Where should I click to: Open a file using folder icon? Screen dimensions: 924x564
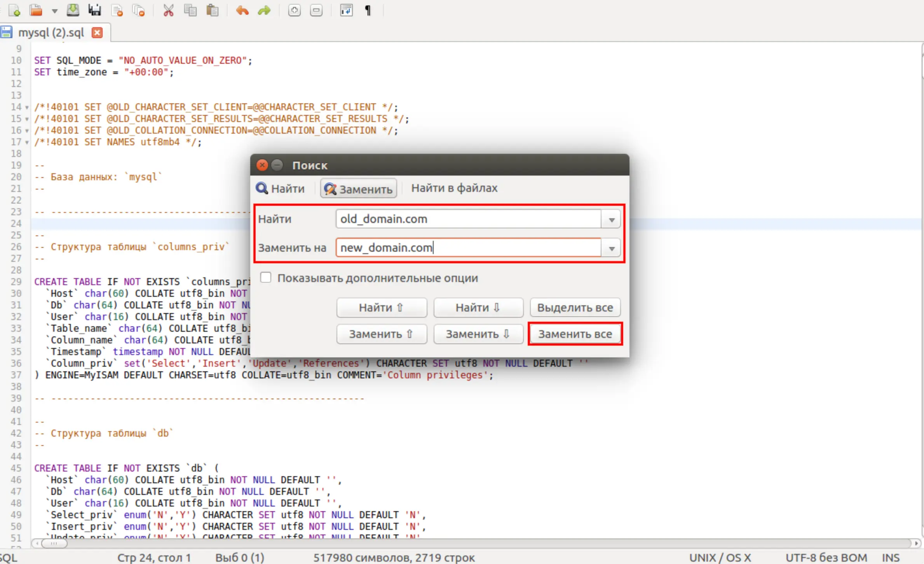(36, 10)
